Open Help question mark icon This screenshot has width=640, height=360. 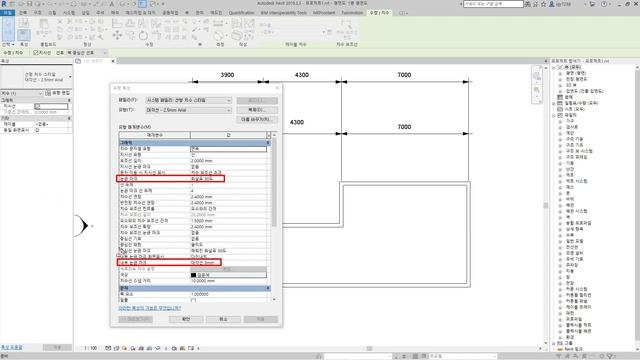click(604, 4)
